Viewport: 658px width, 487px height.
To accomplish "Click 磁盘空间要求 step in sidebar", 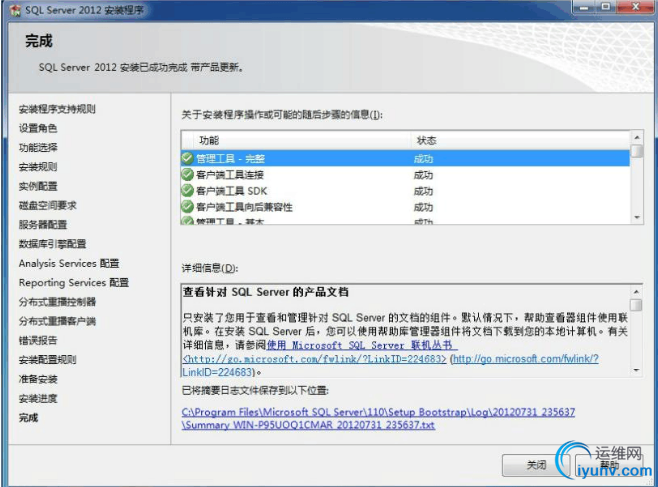I will pyautogui.click(x=47, y=206).
